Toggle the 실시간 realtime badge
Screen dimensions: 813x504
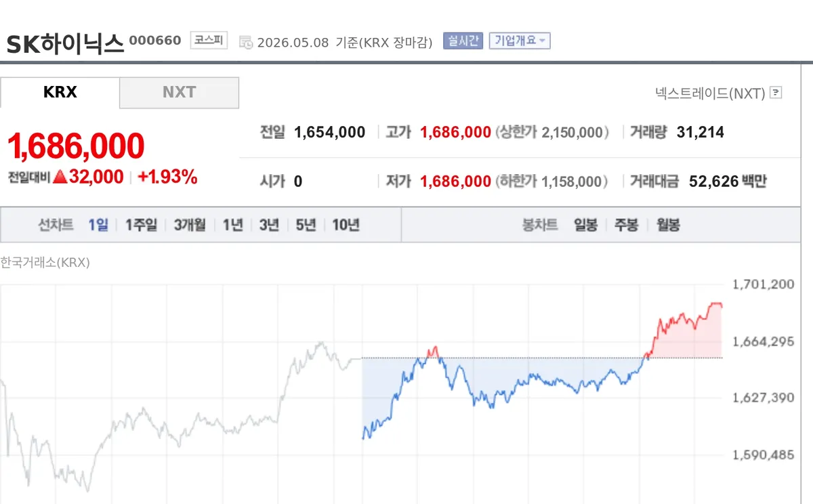[463, 41]
